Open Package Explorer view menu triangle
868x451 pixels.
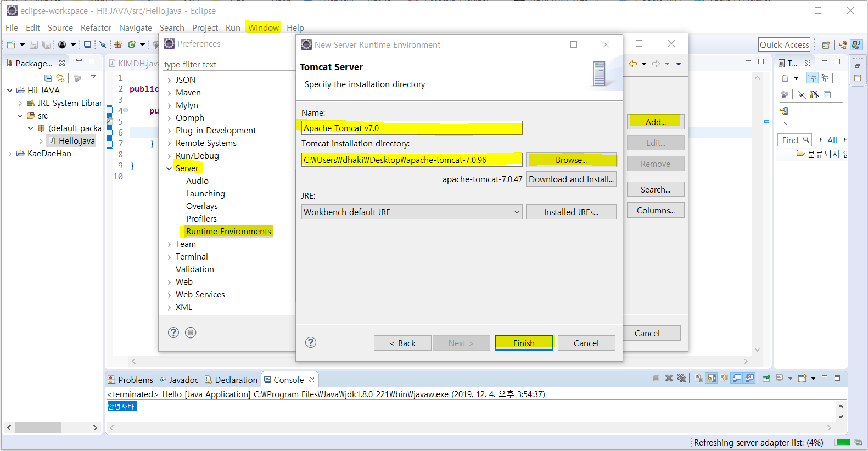pos(93,76)
